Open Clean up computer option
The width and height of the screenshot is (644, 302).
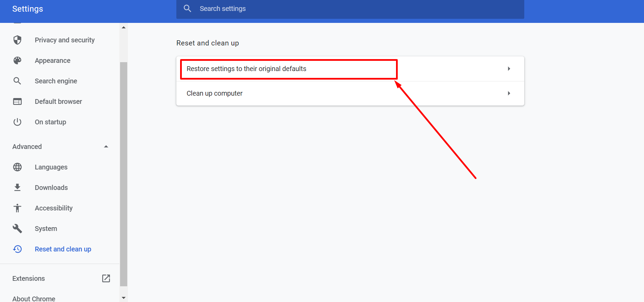[x=215, y=93]
